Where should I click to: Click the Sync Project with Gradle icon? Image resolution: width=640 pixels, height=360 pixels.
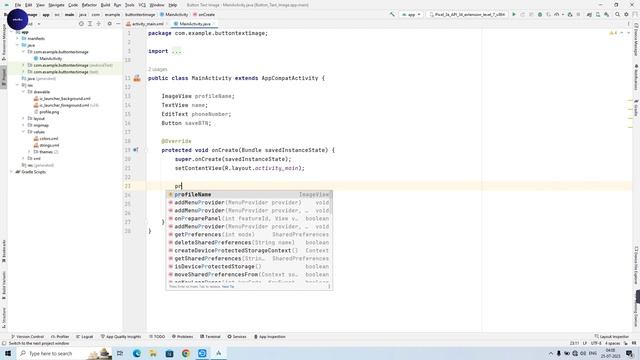click(x=589, y=14)
